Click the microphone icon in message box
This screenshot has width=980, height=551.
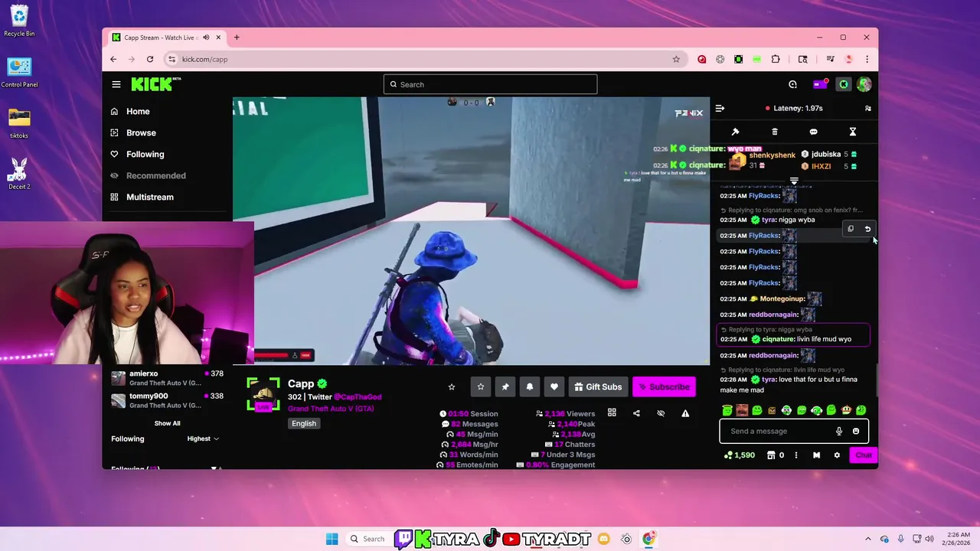(x=839, y=431)
